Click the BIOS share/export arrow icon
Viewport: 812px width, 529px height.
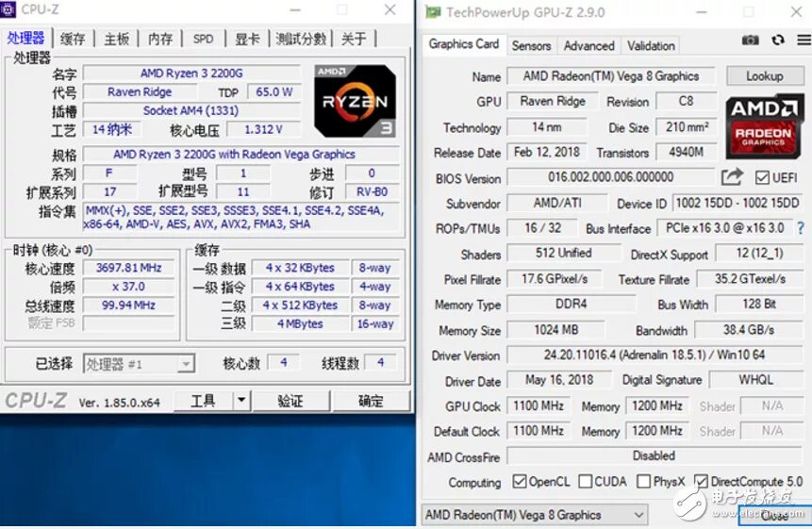click(x=732, y=177)
